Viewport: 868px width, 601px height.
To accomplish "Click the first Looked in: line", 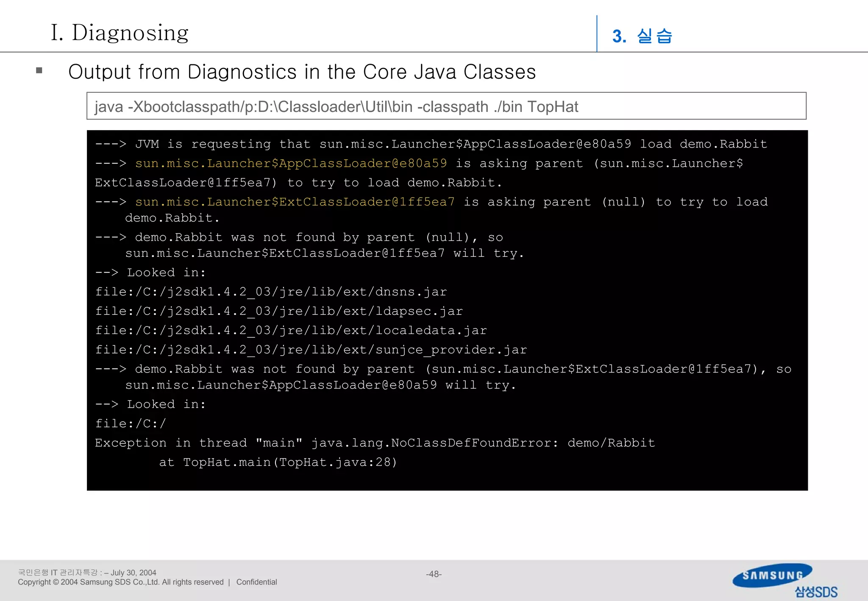I will click(x=151, y=273).
